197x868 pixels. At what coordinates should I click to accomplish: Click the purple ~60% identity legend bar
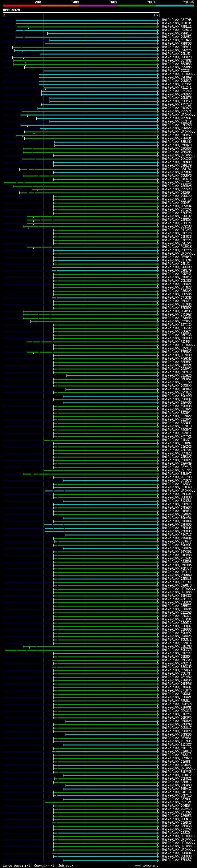(99, 6)
